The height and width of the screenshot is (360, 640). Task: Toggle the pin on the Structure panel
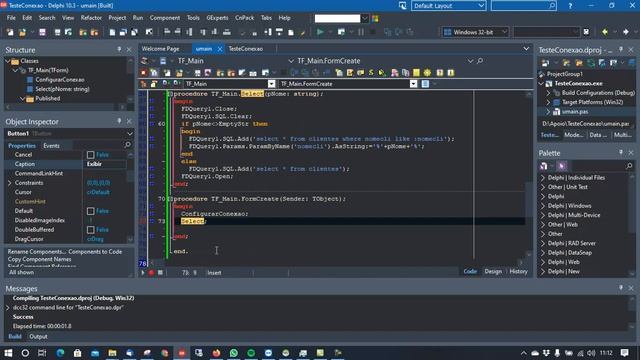(x=119, y=49)
